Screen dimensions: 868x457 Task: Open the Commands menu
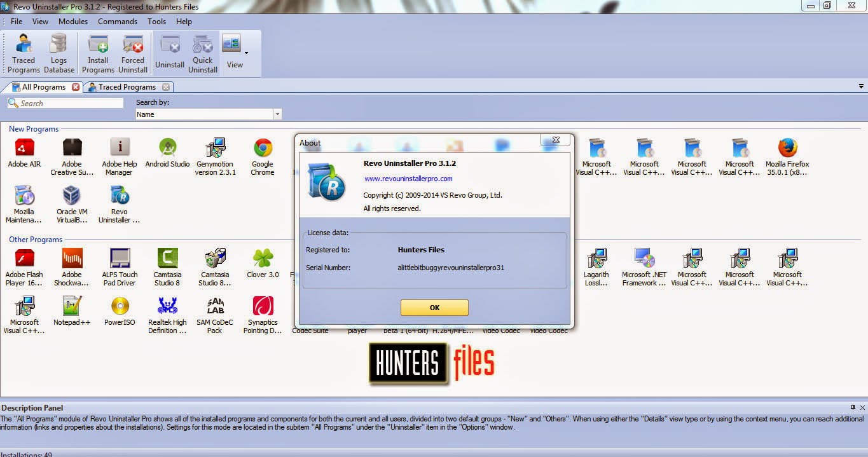tap(118, 21)
